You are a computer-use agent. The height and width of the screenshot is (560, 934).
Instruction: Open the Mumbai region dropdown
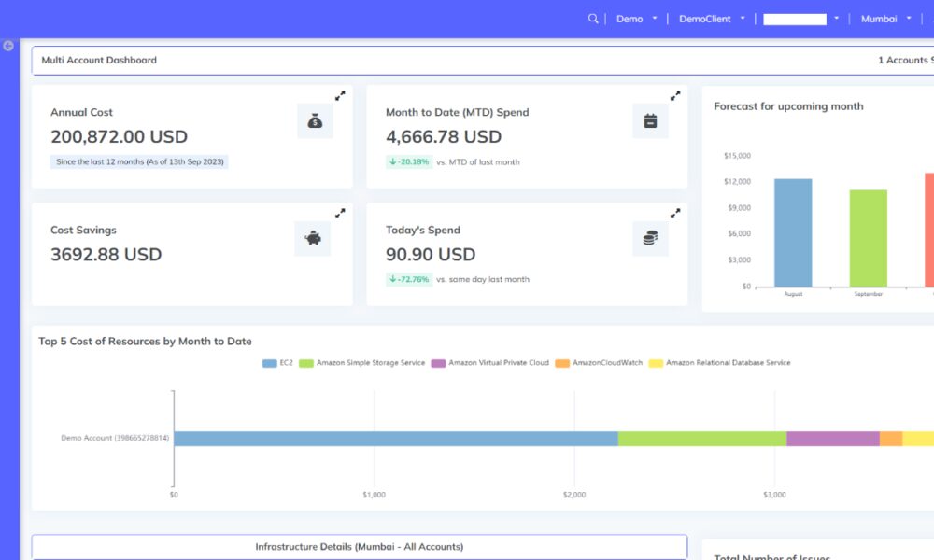(x=885, y=19)
